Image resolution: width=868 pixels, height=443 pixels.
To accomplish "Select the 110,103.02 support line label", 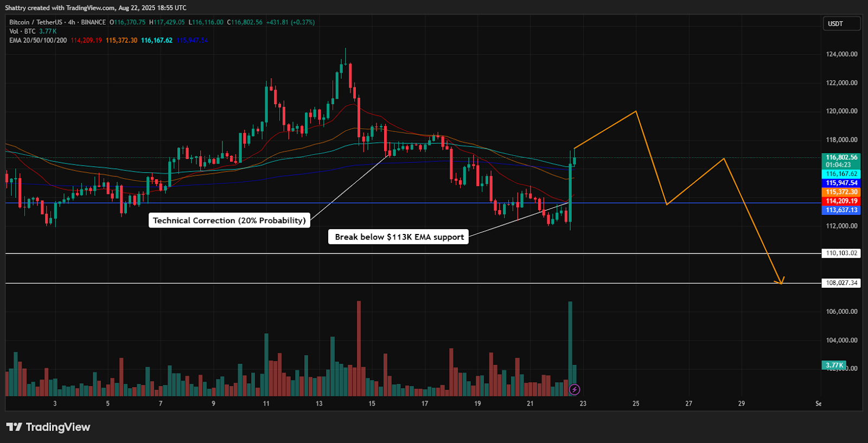I will click(841, 253).
